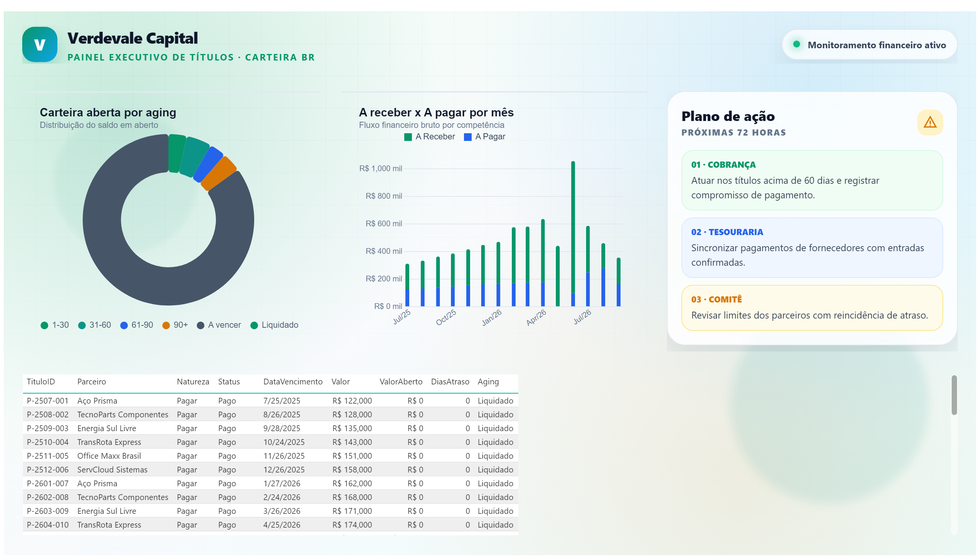
Task: Sort by the Valor column header
Action: 340,382
